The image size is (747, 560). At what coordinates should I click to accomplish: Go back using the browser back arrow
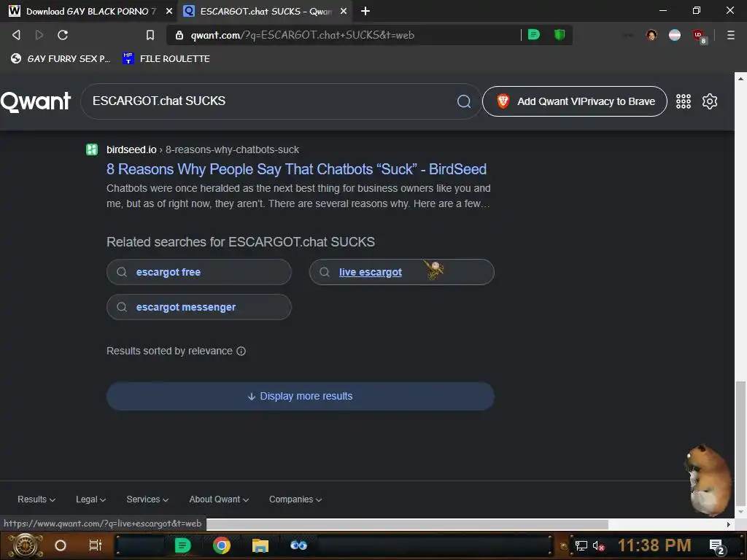tap(16, 35)
